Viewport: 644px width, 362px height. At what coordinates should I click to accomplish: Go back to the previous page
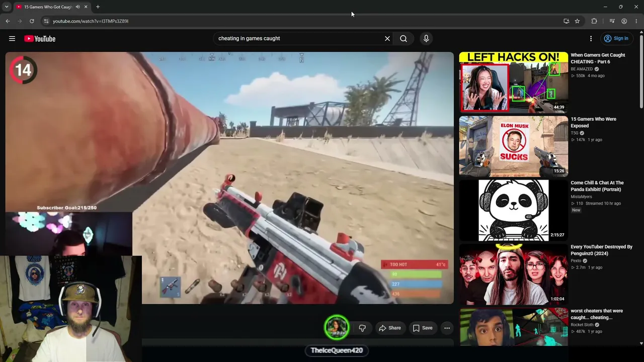8,21
